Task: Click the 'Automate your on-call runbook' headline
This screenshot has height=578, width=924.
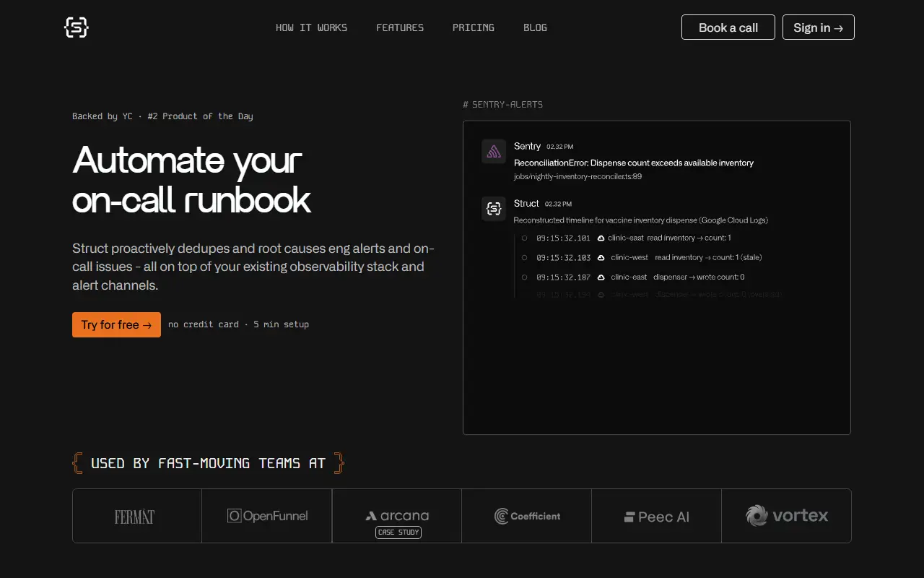Action: pos(191,179)
